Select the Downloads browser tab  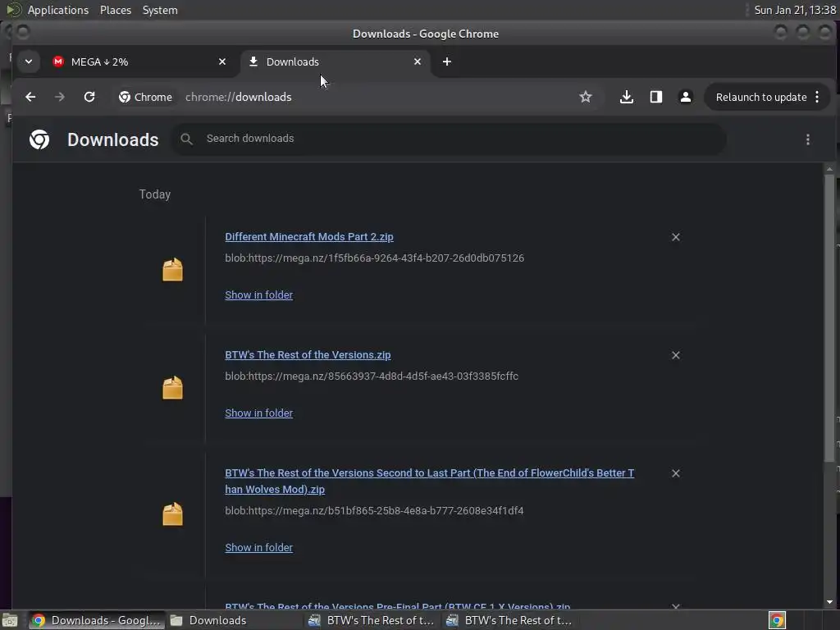point(336,62)
